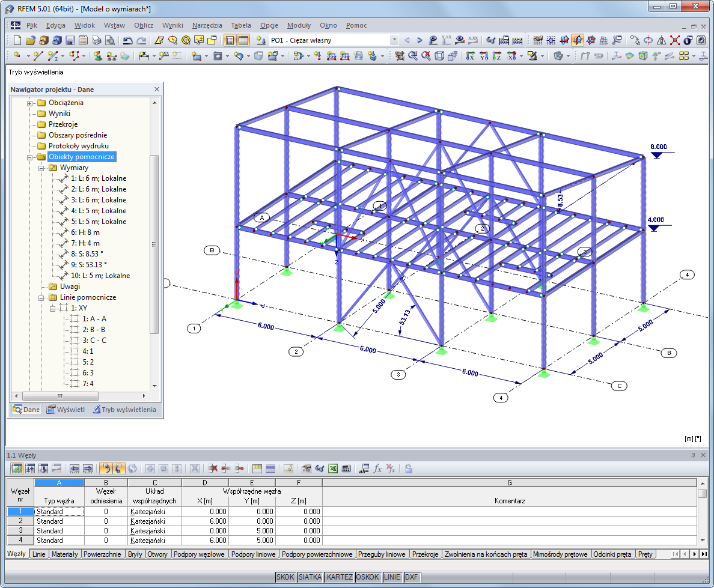The width and height of the screenshot is (714, 588).
Task: Collapse the Wymiary tree node
Action: pos(41,168)
